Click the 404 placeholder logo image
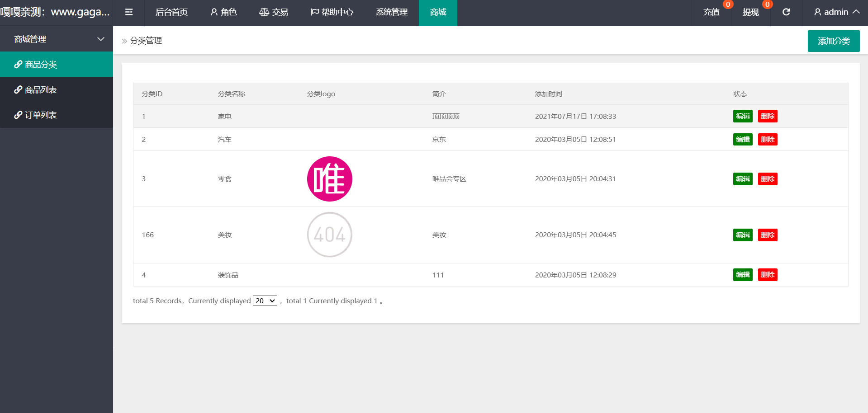The image size is (868, 413). (x=329, y=235)
